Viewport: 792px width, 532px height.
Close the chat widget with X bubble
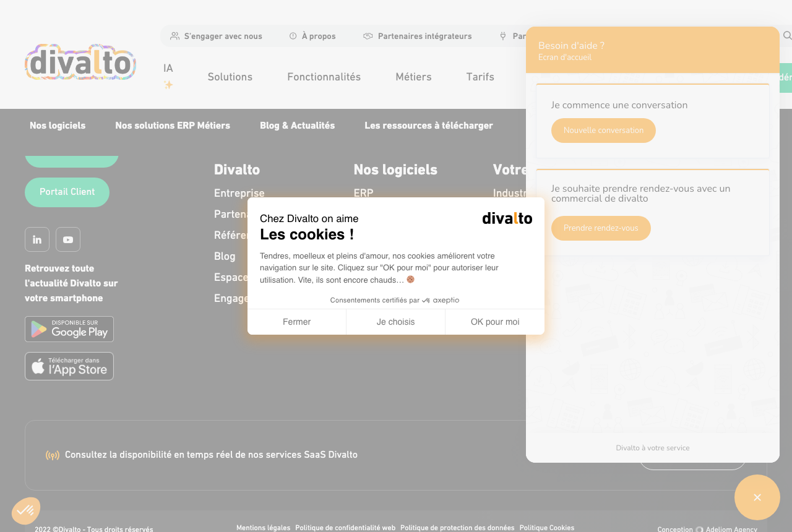(x=757, y=497)
